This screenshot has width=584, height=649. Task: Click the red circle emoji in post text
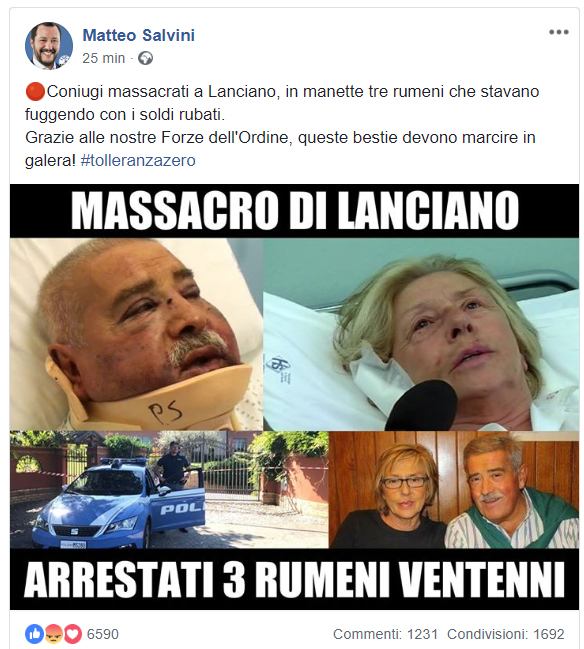[35, 91]
